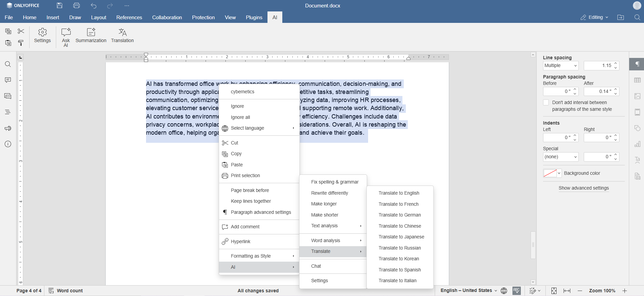This screenshot has height=296, width=644.
Task: Open the Find panel in left sidebar
Action: (x=8, y=64)
